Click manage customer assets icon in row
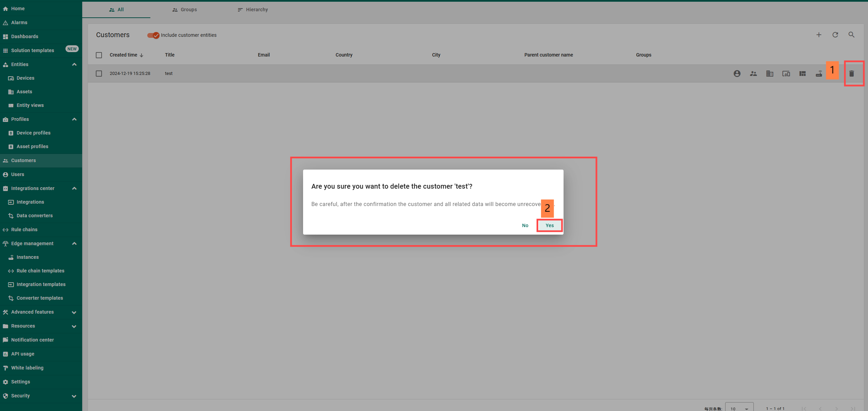This screenshot has height=411, width=868. coord(769,74)
